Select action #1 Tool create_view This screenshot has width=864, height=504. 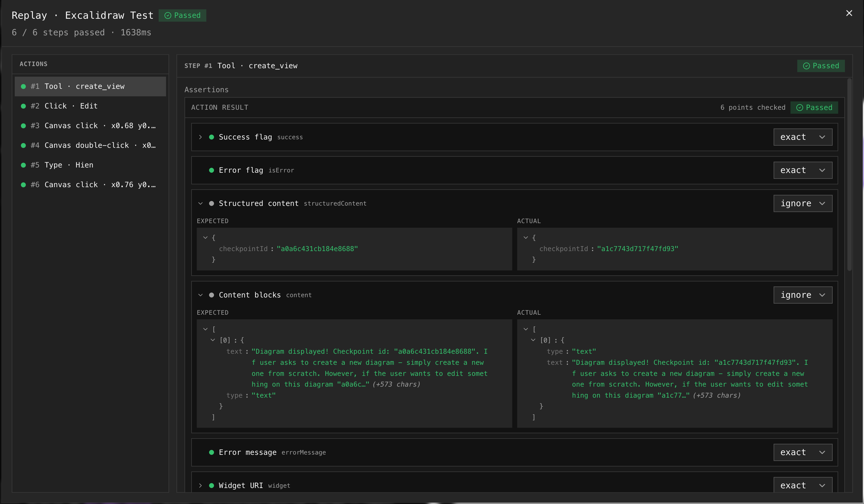pyautogui.click(x=90, y=86)
